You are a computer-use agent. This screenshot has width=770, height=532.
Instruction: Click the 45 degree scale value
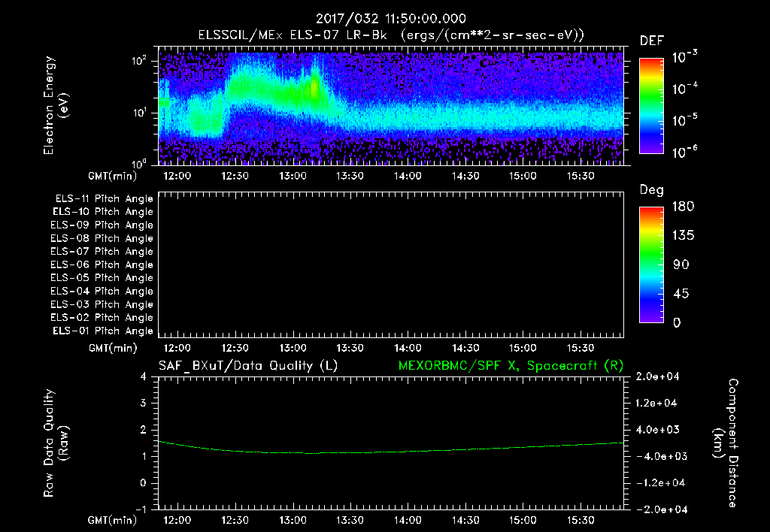click(681, 294)
